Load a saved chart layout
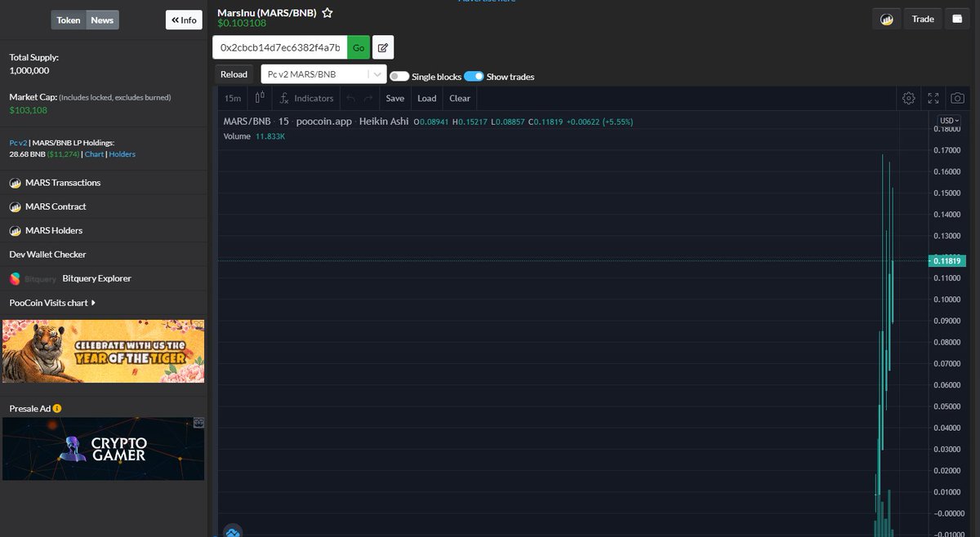The height and width of the screenshot is (537, 980). [427, 98]
